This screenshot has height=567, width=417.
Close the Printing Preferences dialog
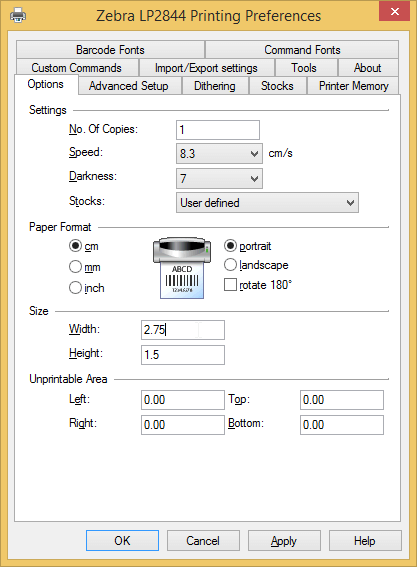[x=394, y=11]
